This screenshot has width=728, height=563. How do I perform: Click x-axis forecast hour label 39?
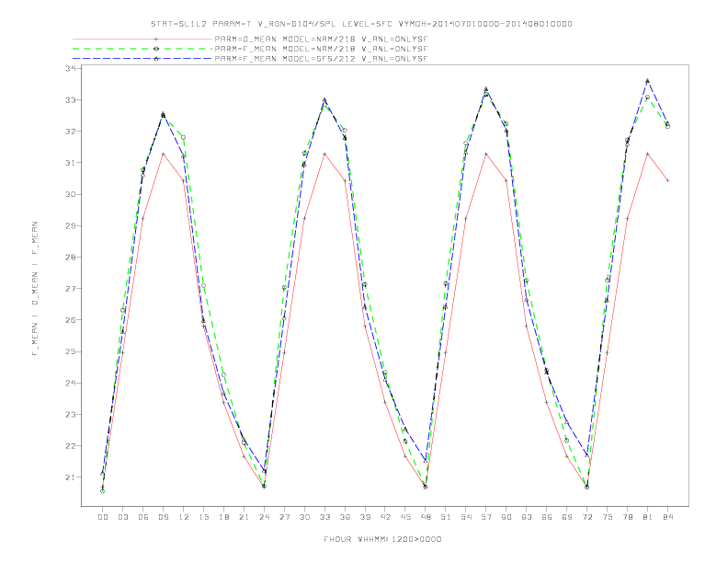point(365,517)
